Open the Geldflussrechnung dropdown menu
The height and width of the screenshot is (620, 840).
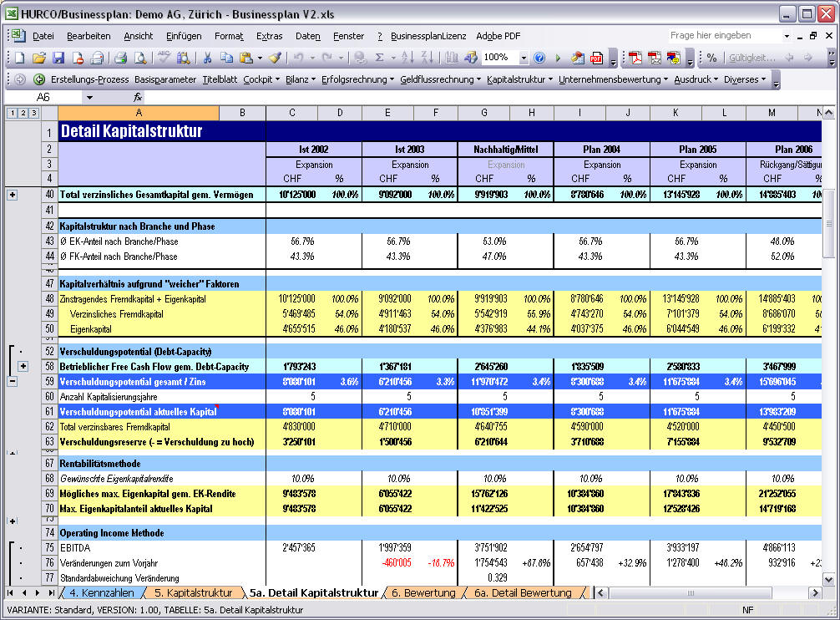[x=440, y=80]
